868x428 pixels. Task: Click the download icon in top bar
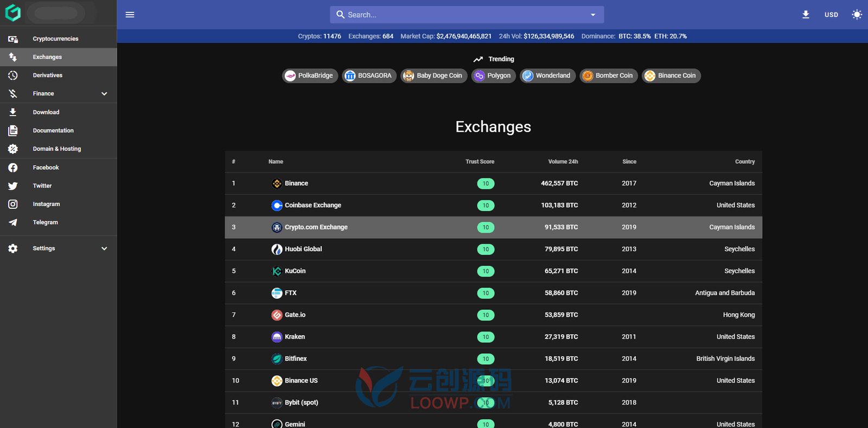806,15
